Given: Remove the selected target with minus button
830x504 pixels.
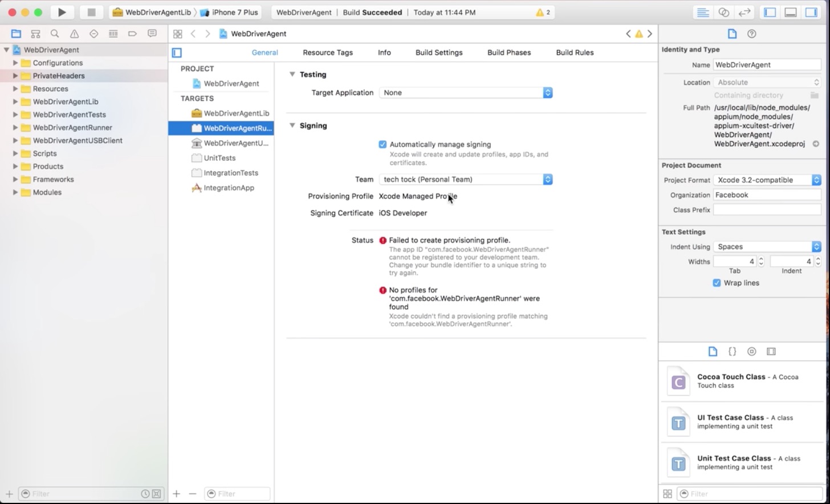Looking at the screenshot, I should tap(192, 494).
